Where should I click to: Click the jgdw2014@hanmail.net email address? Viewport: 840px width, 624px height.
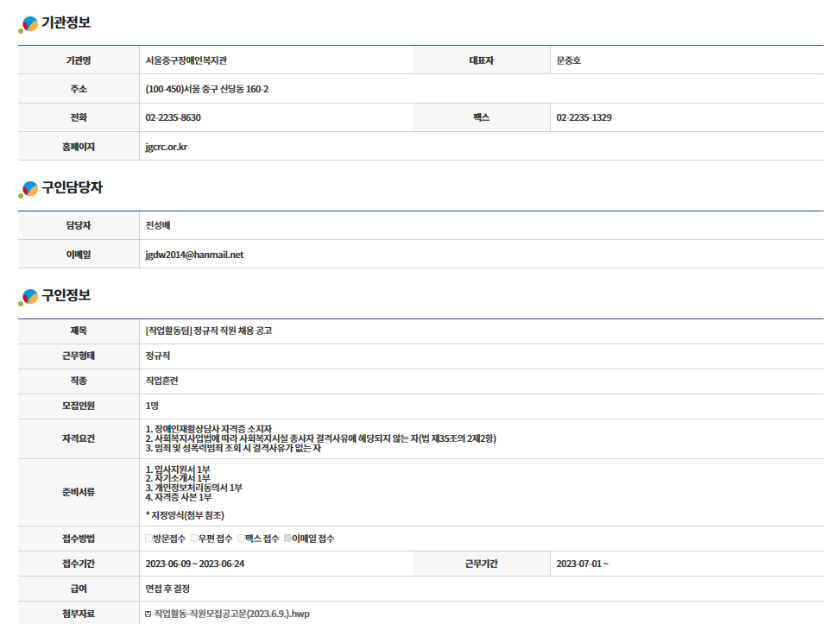195,255
